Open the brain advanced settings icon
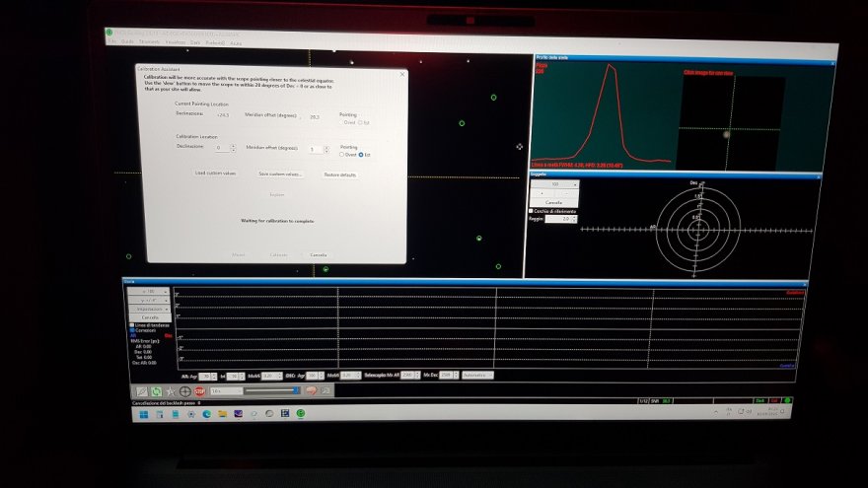Viewport: 868px width, 488px height. click(x=309, y=390)
